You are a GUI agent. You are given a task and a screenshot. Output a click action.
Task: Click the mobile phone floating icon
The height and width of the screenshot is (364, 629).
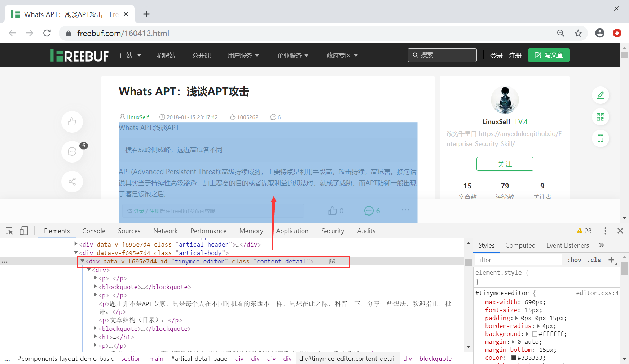(x=601, y=138)
